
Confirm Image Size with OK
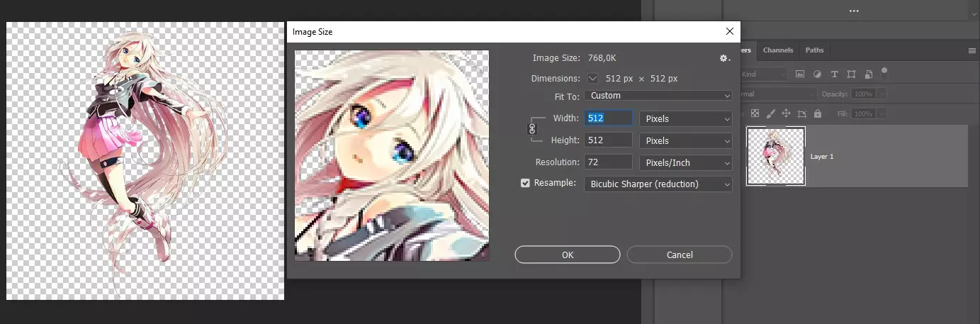tap(568, 255)
